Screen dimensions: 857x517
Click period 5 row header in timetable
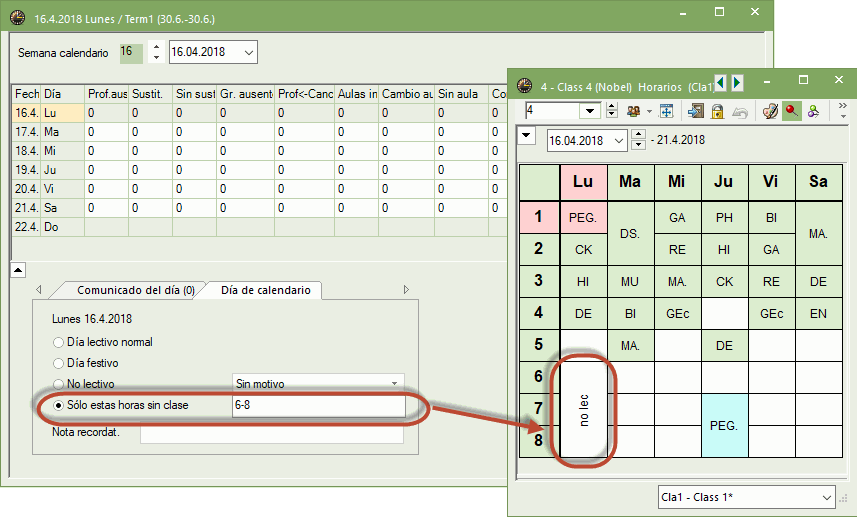pyautogui.click(x=539, y=345)
